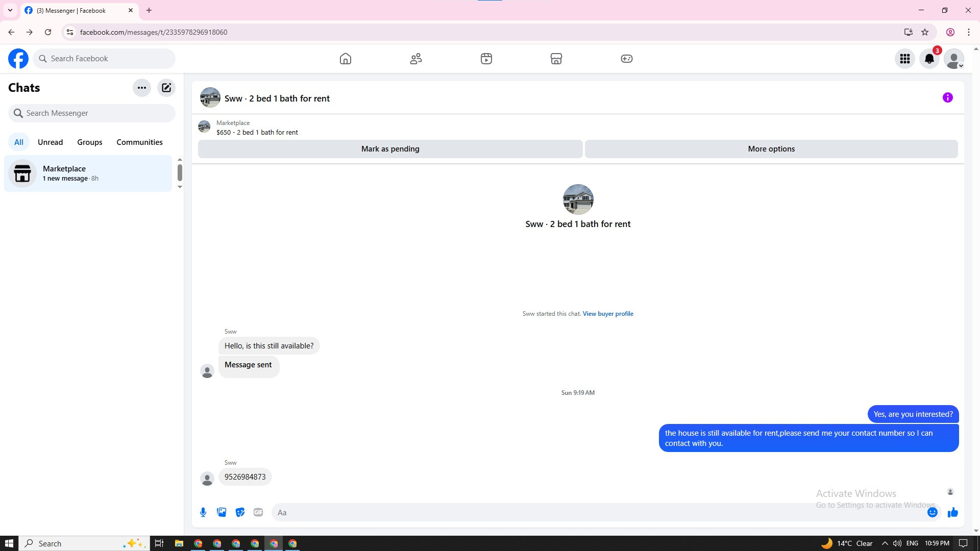Open notifications bell with 3 alerts
The width and height of the screenshot is (980, 551).
pos(929,59)
